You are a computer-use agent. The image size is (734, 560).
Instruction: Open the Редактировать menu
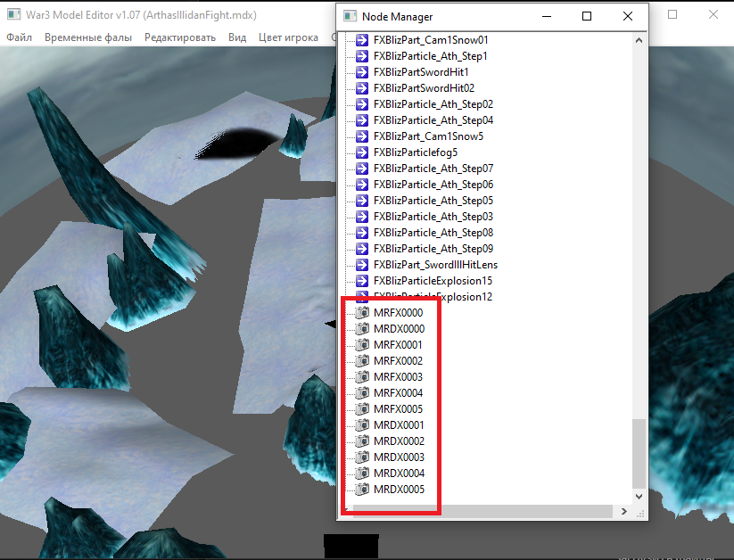tap(180, 37)
